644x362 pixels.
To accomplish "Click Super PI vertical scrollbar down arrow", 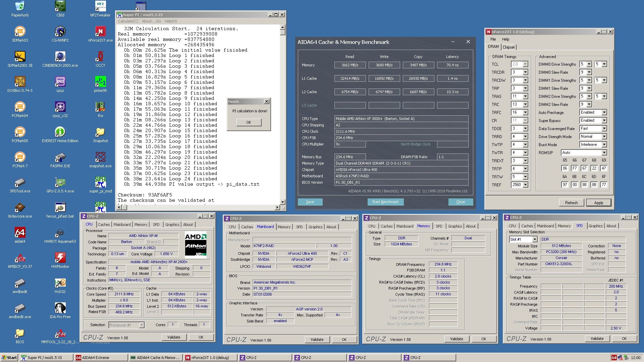I will [x=283, y=202].
